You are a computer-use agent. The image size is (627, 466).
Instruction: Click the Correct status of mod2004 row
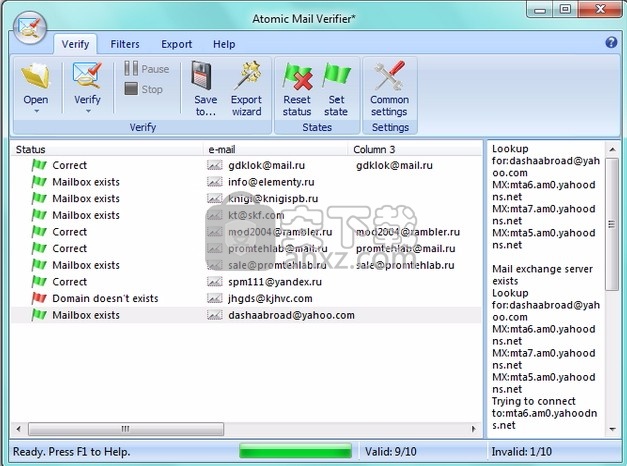click(70, 232)
